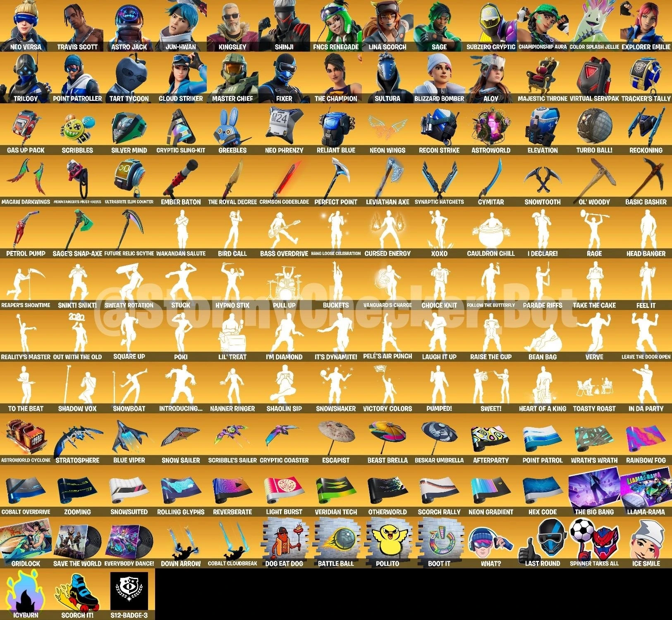This screenshot has height=620, width=672.
Task: Select the Tart Tycoon skin
Action: pos(129,77)
